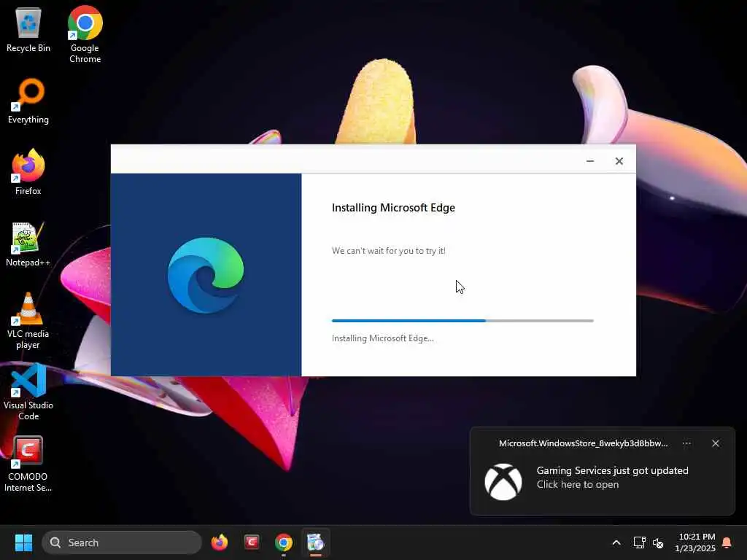Select the VLC media player desktop shortcut
The image size is (747, 560).
(28, 321)
